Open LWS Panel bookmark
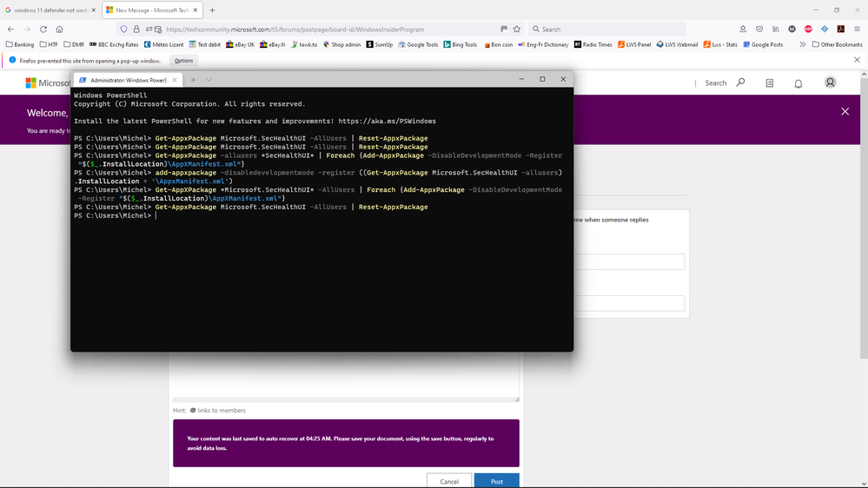The image size is (868, 488). click(x=634, y=44)
